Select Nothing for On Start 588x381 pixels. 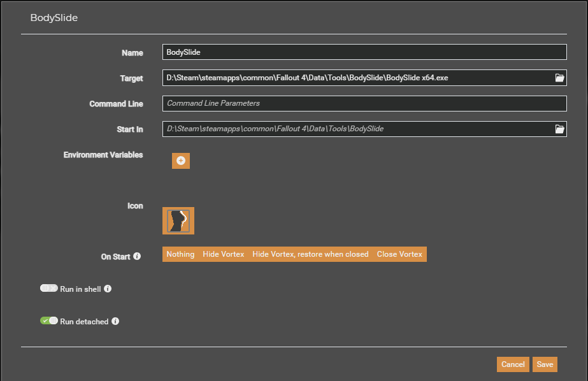(x=180, y=254)
